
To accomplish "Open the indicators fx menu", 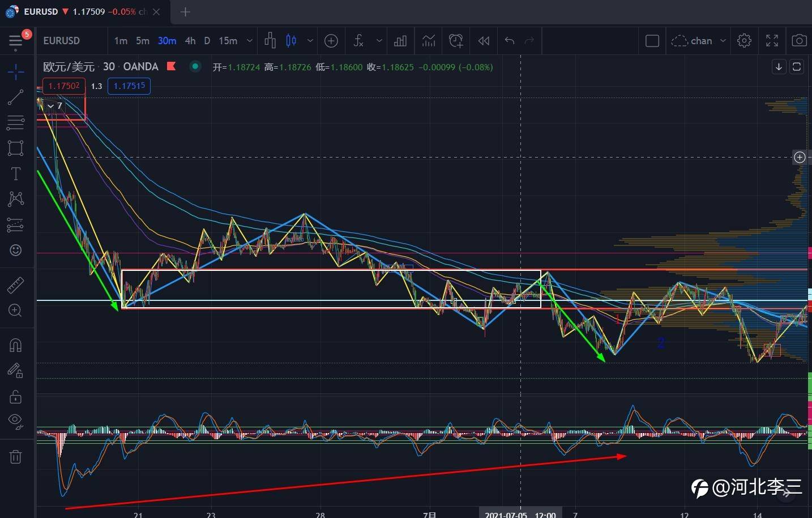I will pos(358,41).
